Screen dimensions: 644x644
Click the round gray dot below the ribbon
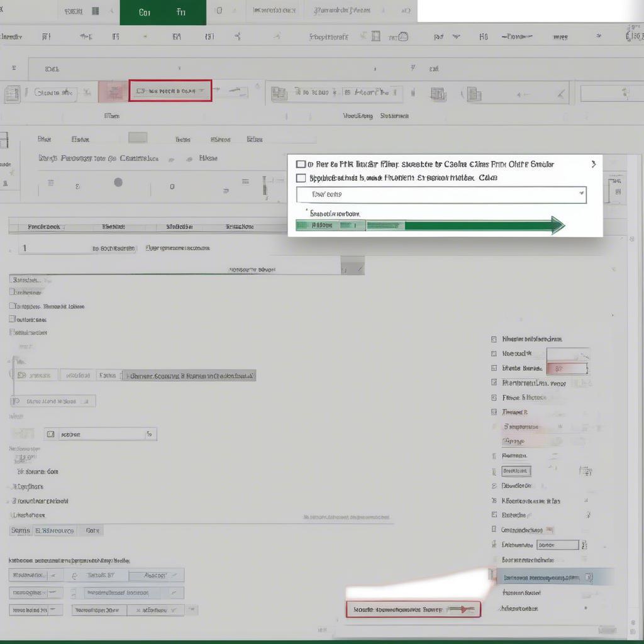[118, 182]
